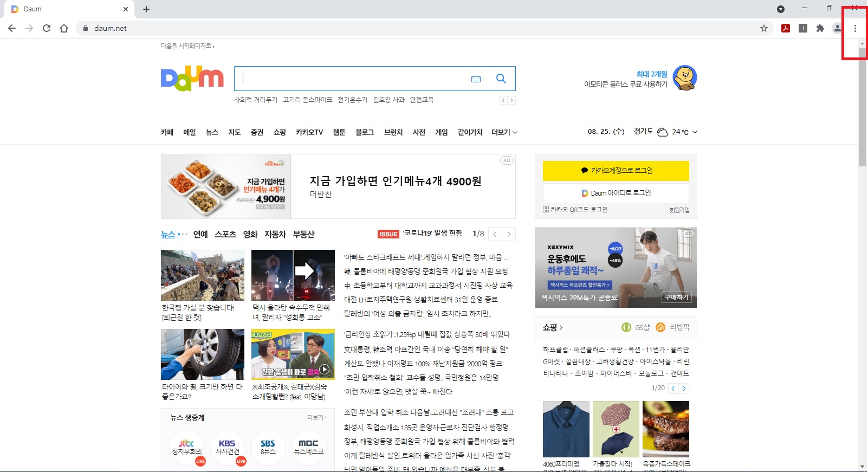Click 카카오 QR코드 로그인 link
The image size is (868, 472).
(575, 210)
